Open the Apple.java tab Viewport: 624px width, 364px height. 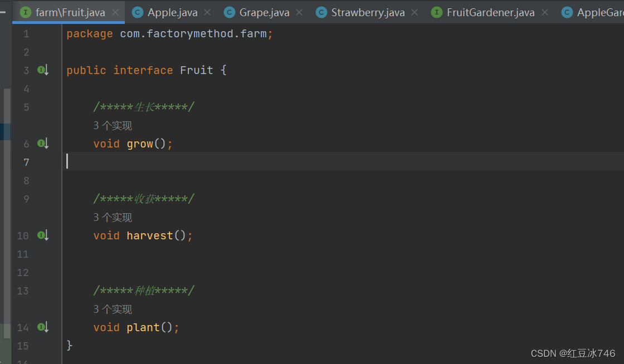tap(172, 13)
